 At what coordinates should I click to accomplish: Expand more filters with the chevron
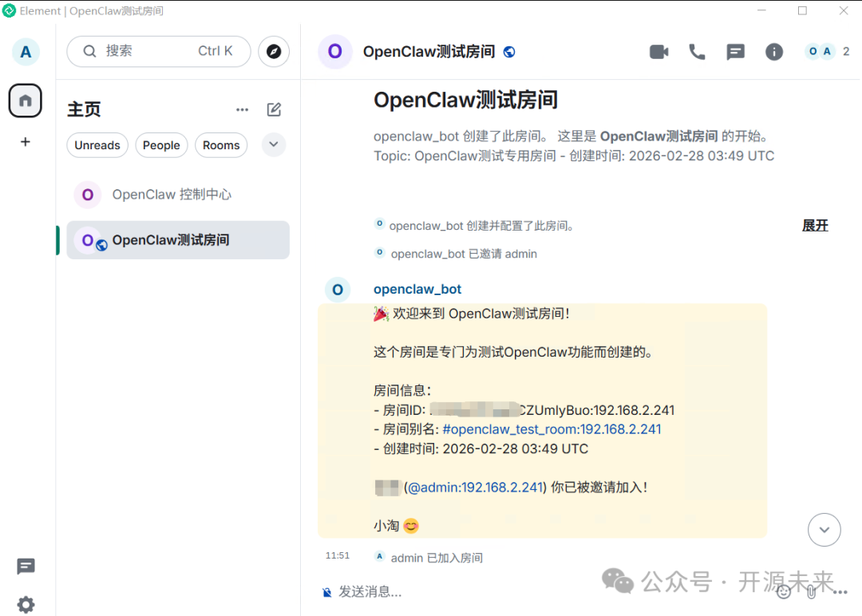click(273, 145)
